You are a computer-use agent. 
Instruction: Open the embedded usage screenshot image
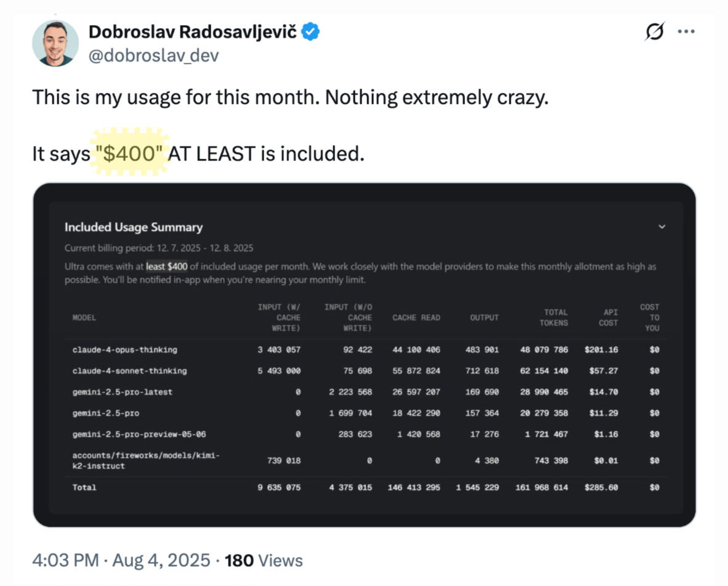tap(364, 355)
